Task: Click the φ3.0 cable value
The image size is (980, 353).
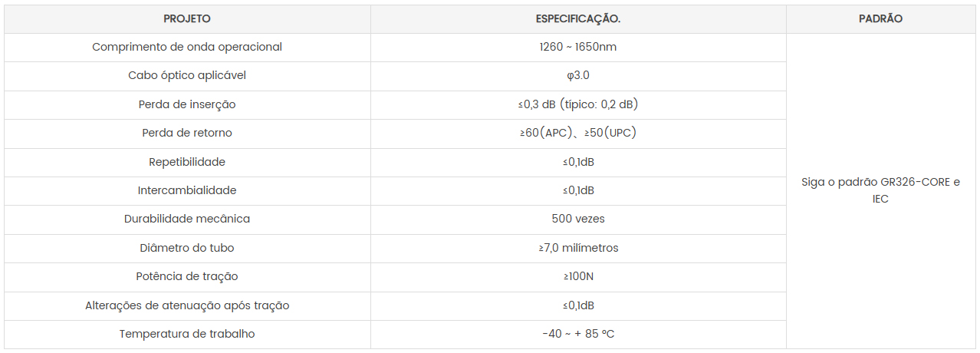Action: pyautogui.click(x=577, y=75)
